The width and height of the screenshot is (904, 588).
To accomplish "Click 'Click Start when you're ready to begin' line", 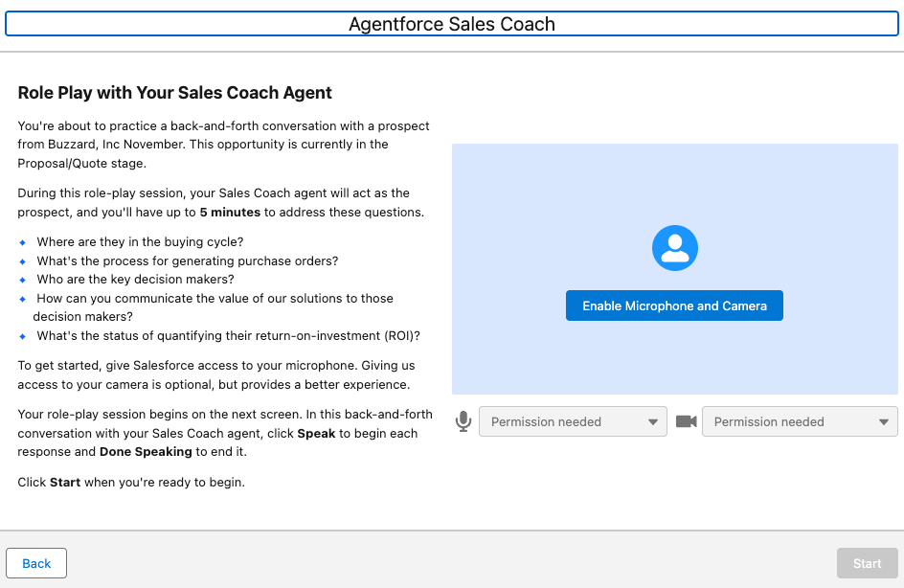I will [131, 482].
